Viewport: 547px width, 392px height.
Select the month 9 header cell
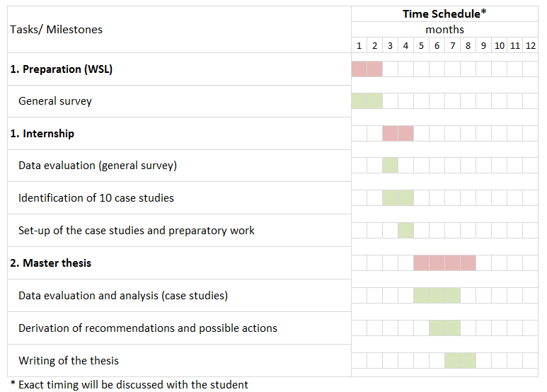click(x=483, y=46)
